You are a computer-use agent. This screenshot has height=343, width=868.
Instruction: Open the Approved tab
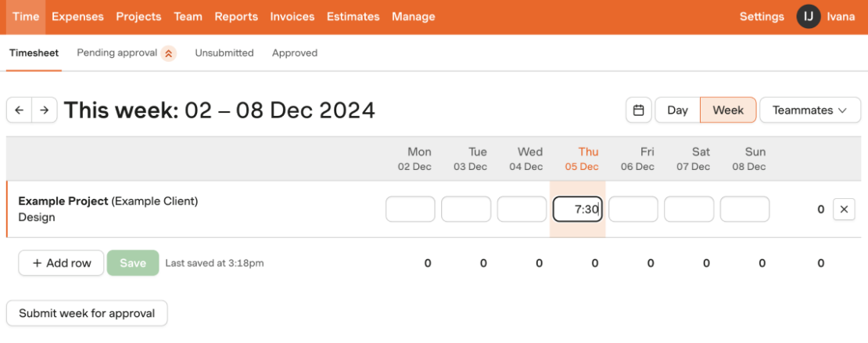[295, 53]
